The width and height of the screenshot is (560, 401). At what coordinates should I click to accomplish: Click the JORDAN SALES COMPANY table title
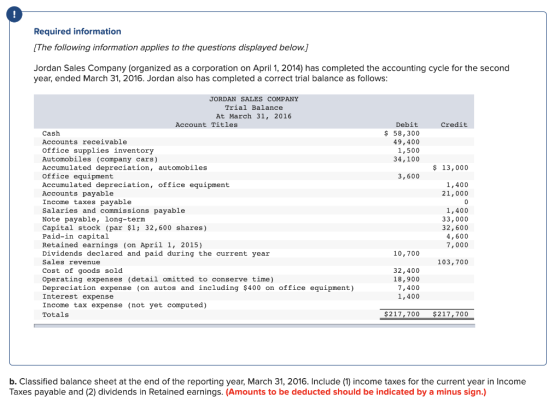pos(254,99)
